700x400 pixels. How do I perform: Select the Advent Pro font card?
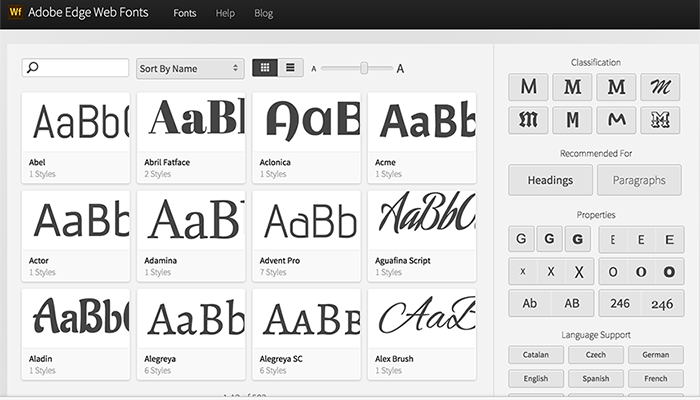point(306,236)
